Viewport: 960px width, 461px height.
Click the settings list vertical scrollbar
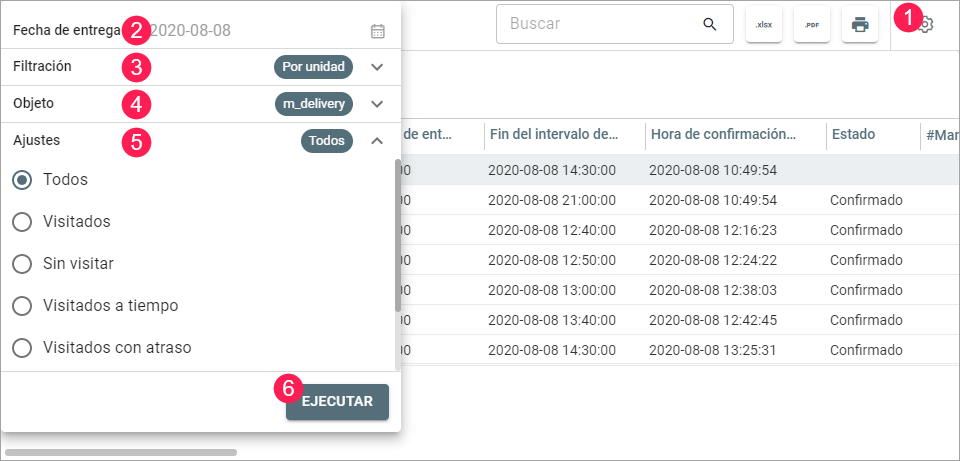click(397, 235)
